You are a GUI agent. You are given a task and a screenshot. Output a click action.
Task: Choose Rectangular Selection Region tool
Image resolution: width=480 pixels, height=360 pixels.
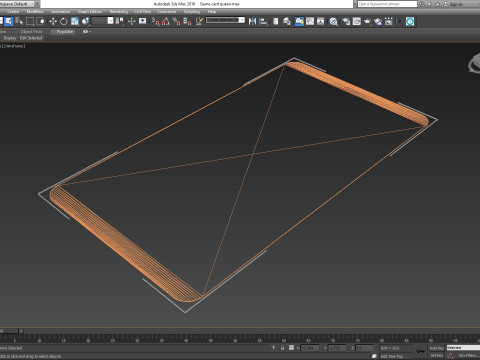click(x=30, y=21)
